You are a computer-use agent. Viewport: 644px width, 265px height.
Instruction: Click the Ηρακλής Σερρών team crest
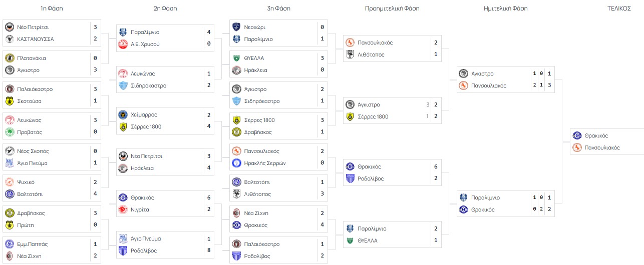[236, 163]
